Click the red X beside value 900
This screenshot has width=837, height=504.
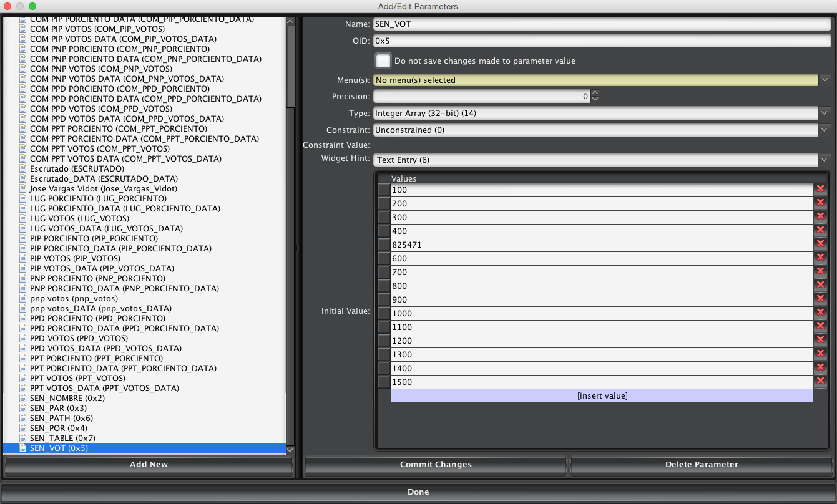click(x=820, y=299)
